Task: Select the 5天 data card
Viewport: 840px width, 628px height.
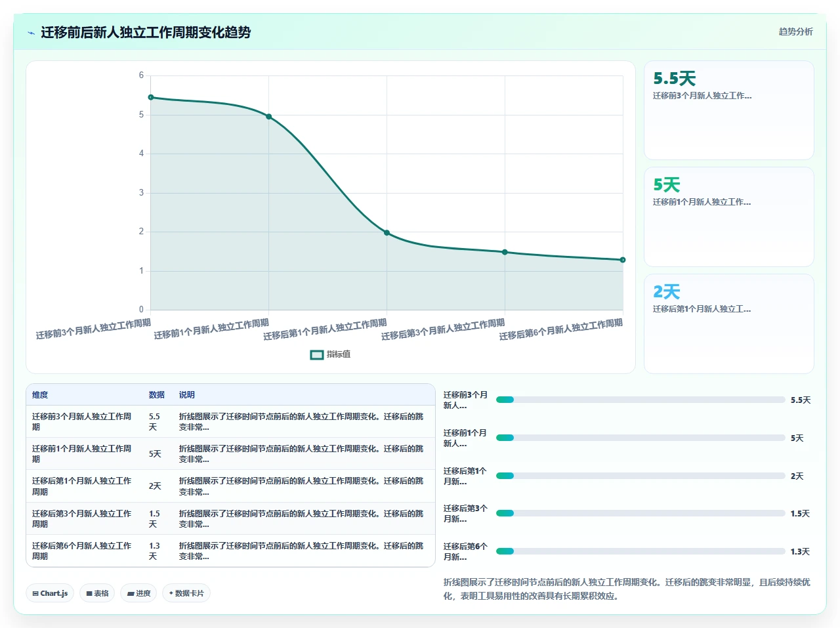Action: [x=729, y=217]
